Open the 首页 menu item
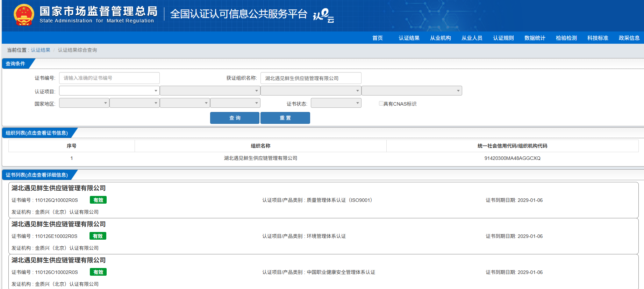 (377, 38)
